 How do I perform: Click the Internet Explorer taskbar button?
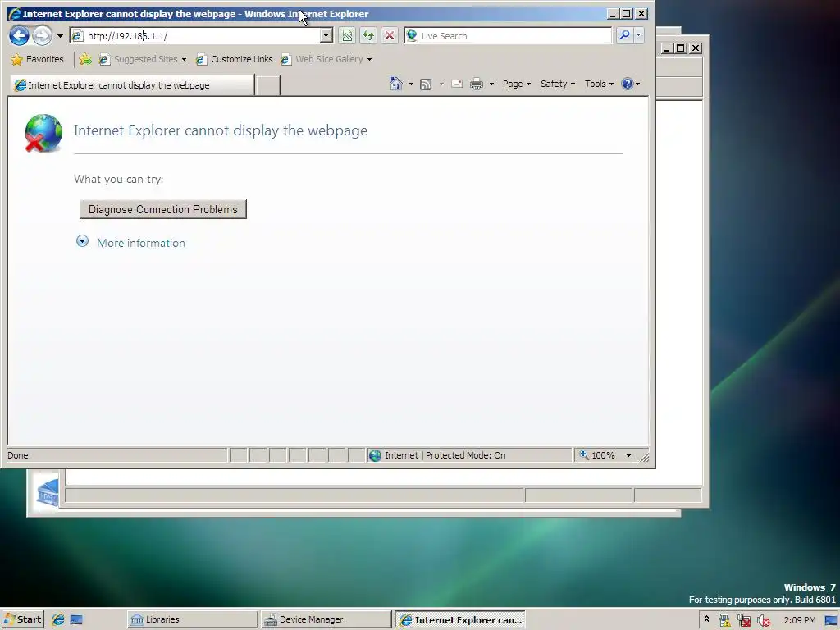(x=460, y=619)
